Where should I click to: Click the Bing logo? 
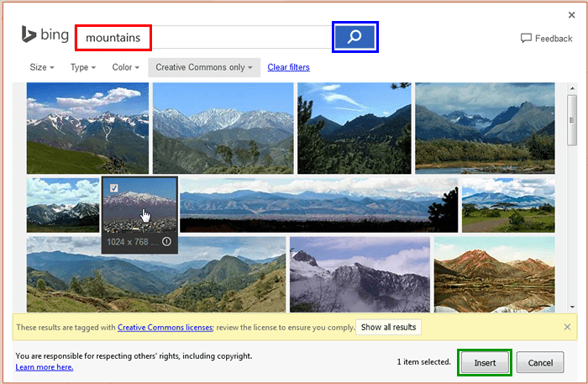click(x=45, y=34)
